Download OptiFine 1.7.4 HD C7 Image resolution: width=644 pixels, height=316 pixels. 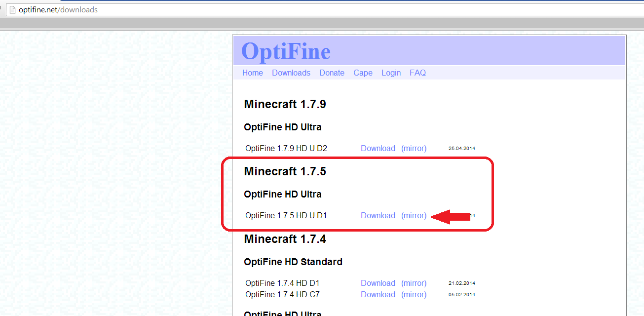click(378, 294)
